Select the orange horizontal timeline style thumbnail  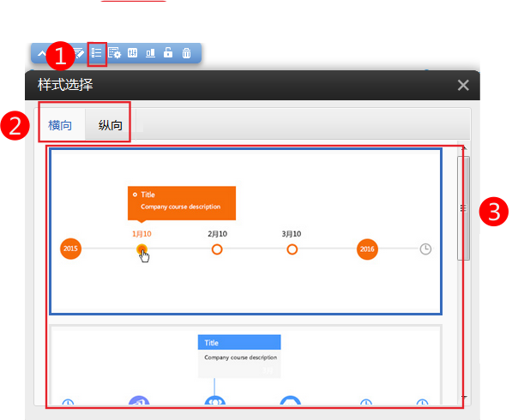(245, 231)
